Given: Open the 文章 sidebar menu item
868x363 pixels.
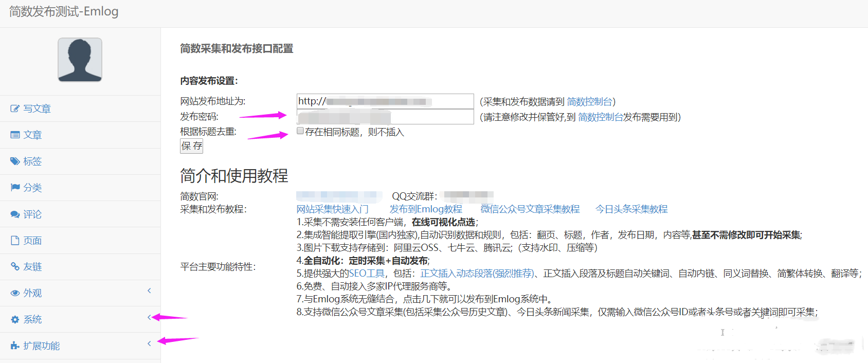Looking at the screenshot, I should [x=32, y=135].
